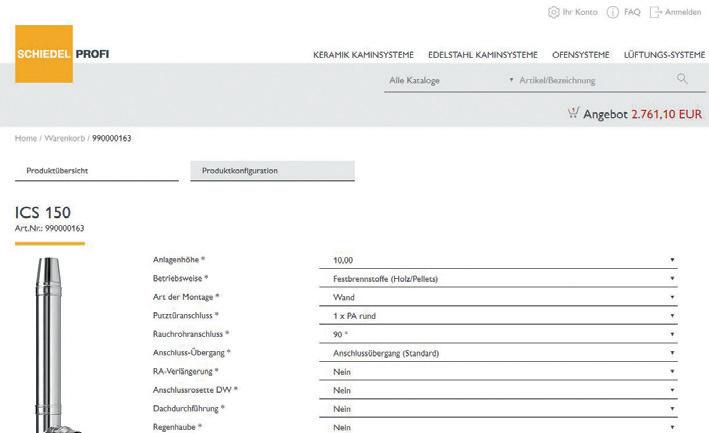The width and height of the screenshot is (709, 433).
Task: Click the ICS 150 product heading
Action: click(x=43, y=212)
